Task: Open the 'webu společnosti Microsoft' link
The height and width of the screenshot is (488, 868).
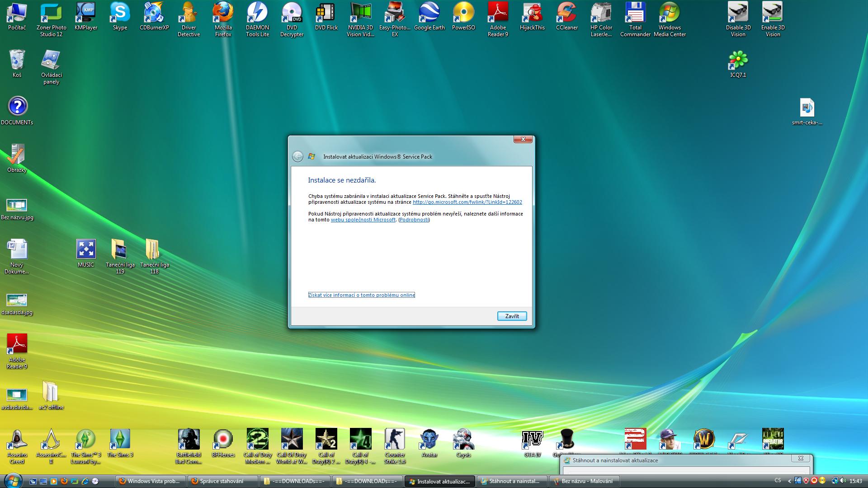Action: tap(363, 220)
